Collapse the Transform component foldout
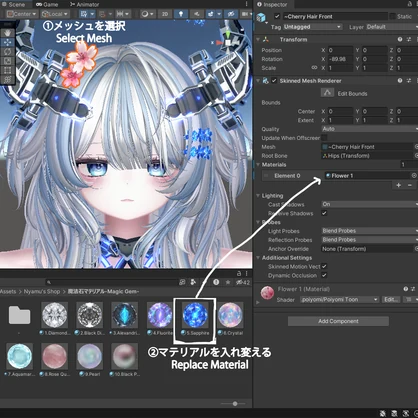 pos(258,39)
